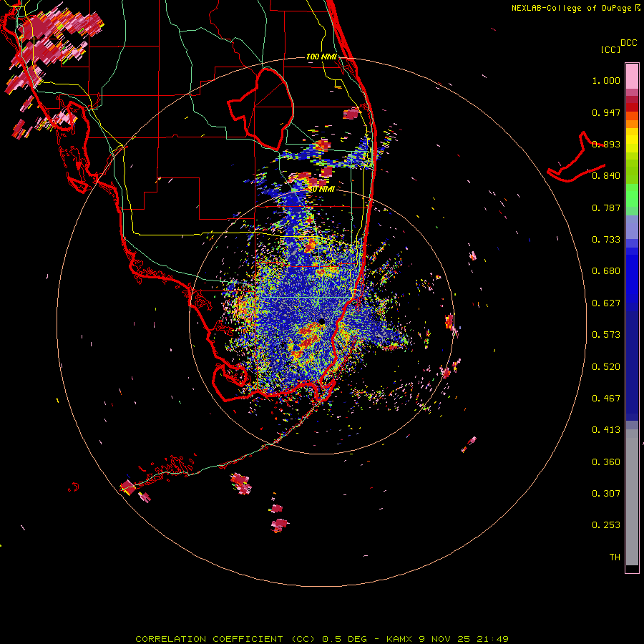644x644 pixels.
Task: Select the 1.000 value on the legend
Action: pyautogui.click(x=606, y=80)
